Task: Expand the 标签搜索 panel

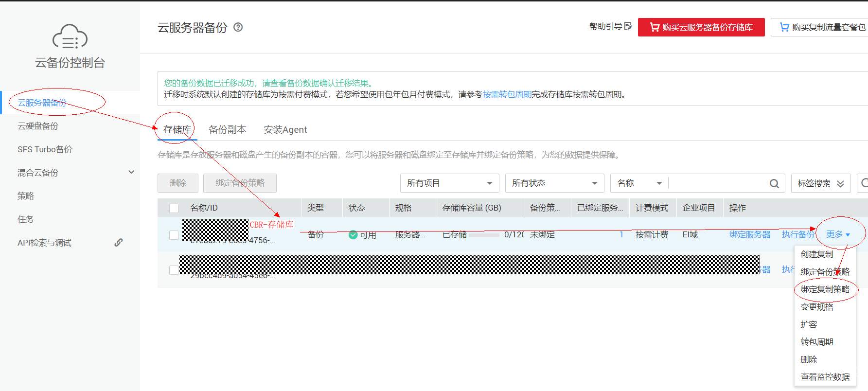Action: coord(821,183)
